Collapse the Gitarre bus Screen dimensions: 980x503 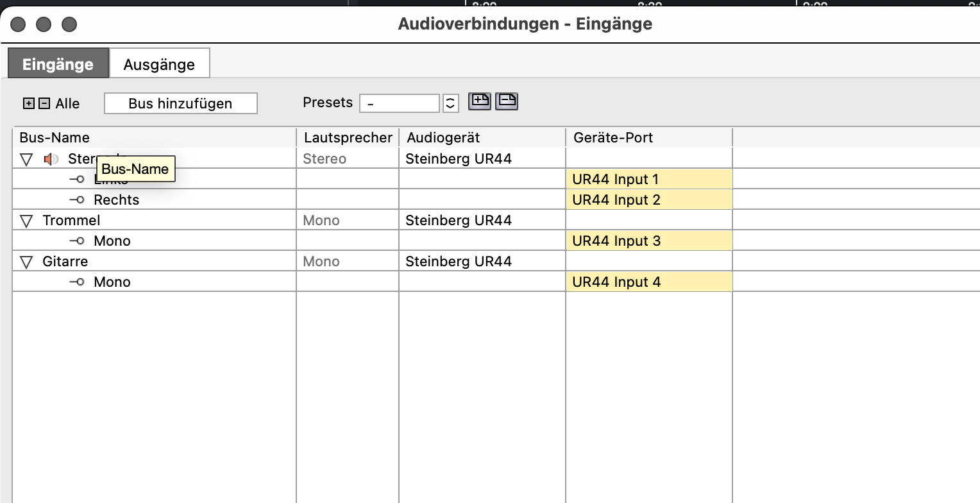point(26,262)
